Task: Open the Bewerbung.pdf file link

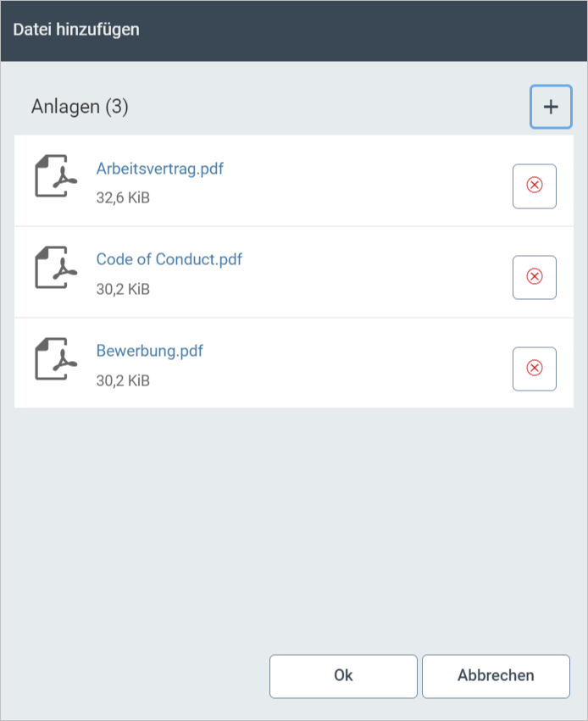Action: 150,351
